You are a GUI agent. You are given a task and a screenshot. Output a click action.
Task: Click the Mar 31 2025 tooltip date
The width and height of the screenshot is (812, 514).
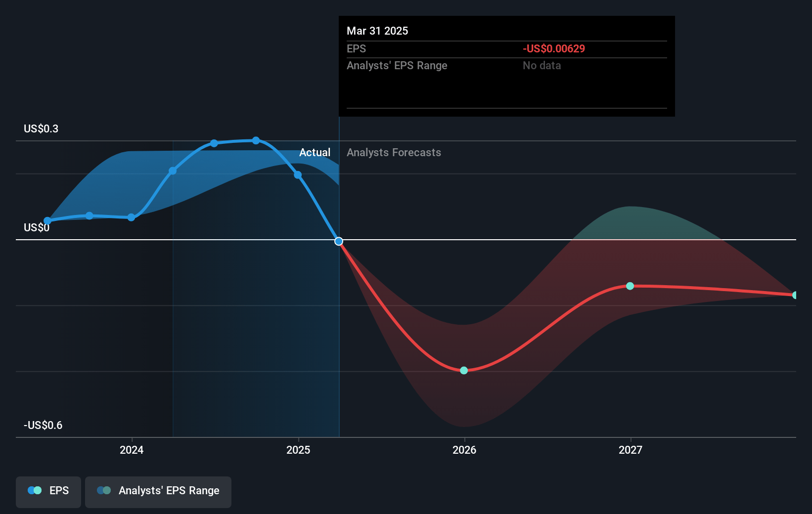coord(377,31)
